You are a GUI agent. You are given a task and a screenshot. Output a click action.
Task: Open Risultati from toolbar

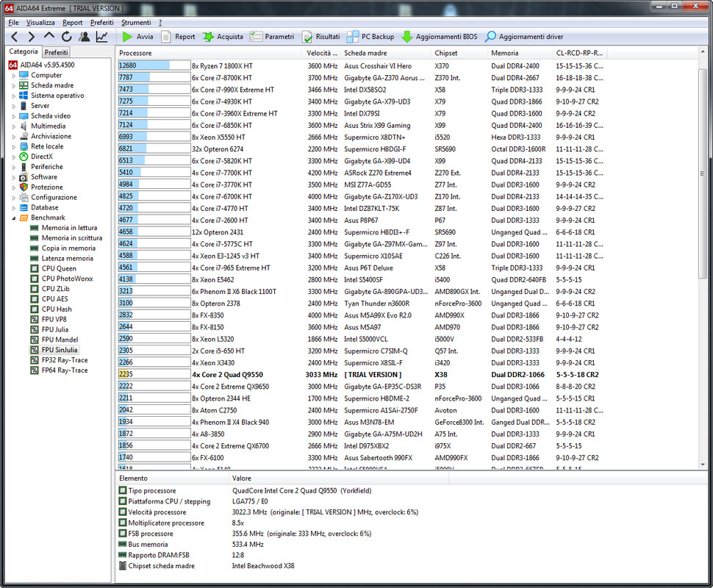coord(321,37)
